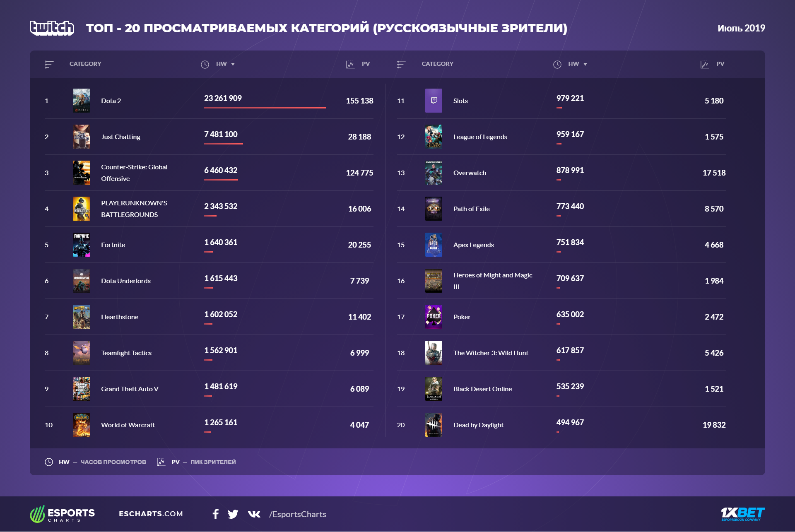Click the Twitch logo in header
Image resolution: width=795 pixels, height=532 pixels.
(x=52, y=28)
